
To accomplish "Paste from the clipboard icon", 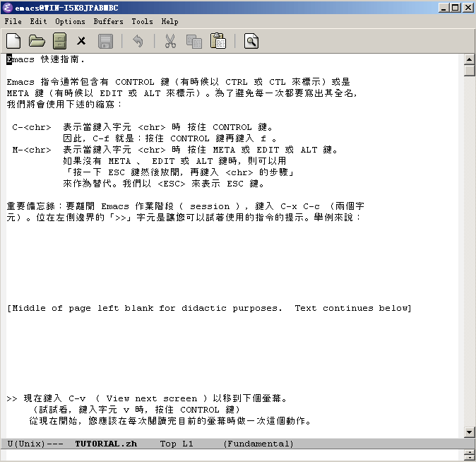I will (x=218, y=41).
